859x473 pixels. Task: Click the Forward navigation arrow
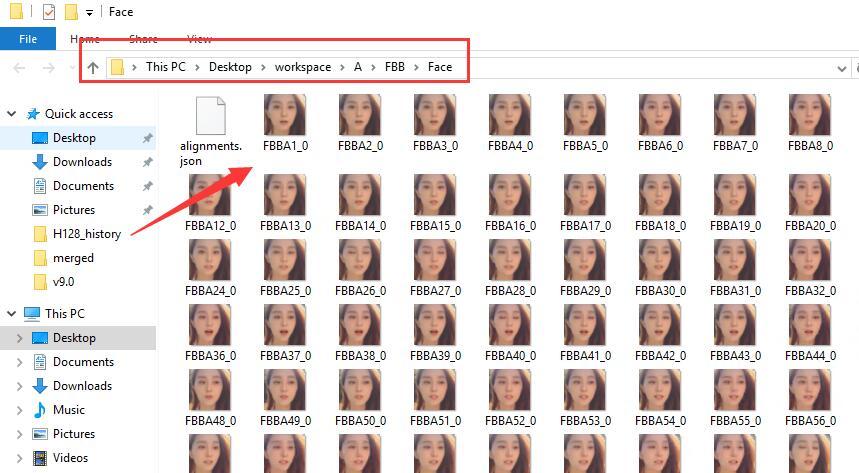coord(49,68)
